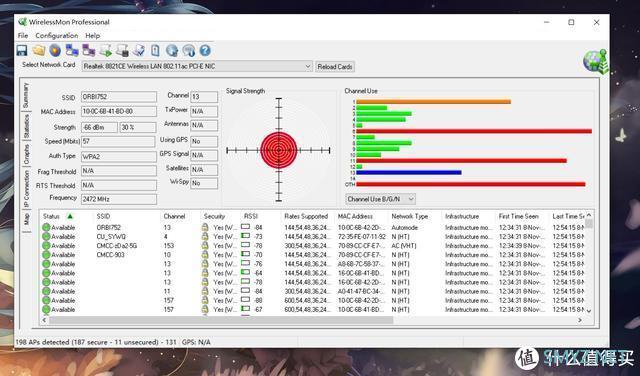Image resolution: width=640 pixels, height=376 pixels.
Task: Click the red target toolbar icon
Action: point(55,51)
